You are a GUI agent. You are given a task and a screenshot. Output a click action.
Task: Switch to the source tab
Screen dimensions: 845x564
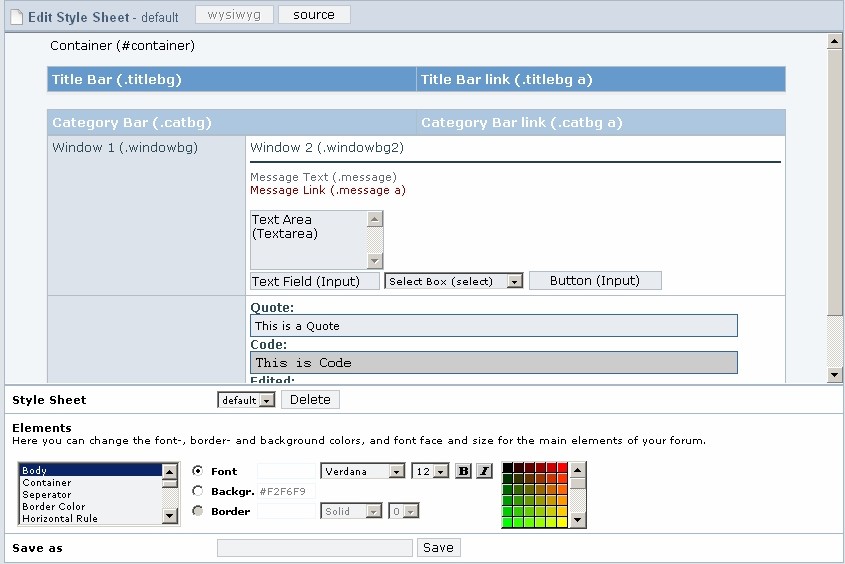point(314,15)
